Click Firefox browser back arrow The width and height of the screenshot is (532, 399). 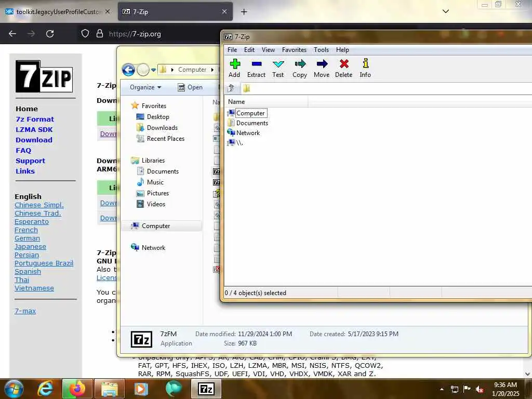(12, 34)
